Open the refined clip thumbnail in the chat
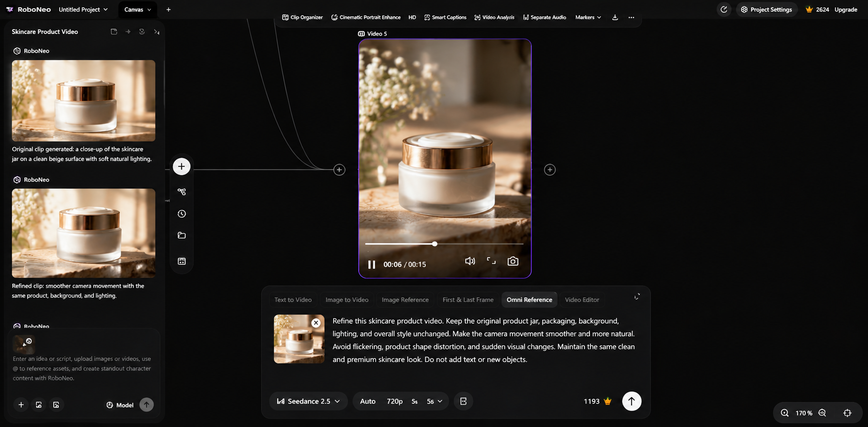Screen dimensions: 868x427 tap(83, 233)
